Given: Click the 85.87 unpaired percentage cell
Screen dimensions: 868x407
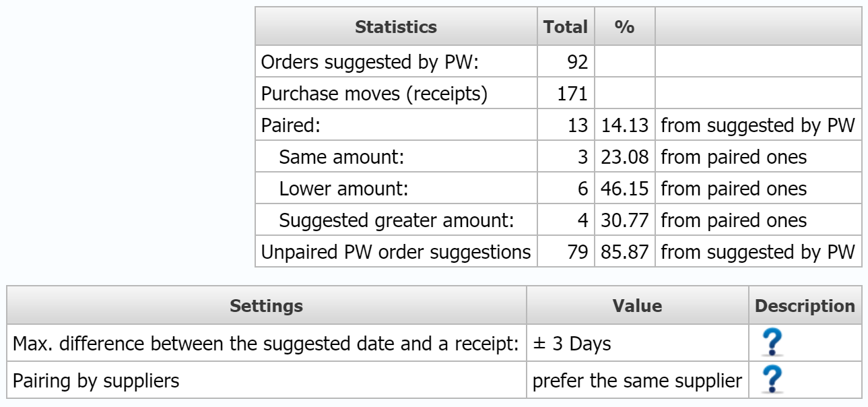Looking at the screenshot, I should pos(624,252).
